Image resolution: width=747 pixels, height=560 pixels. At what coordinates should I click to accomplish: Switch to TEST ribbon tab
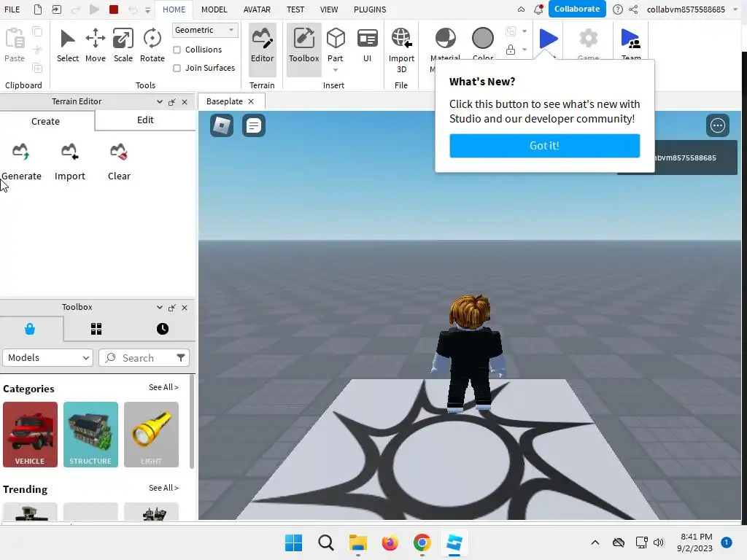[x=295, y=9]
